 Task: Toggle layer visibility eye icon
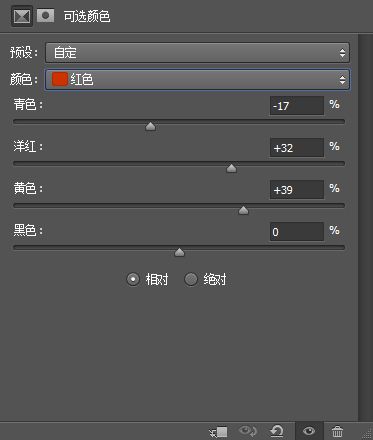coord(309,431)
